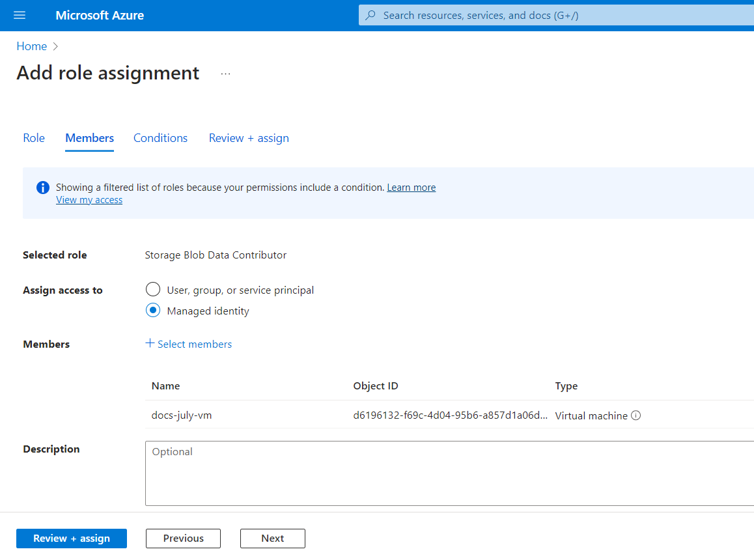Click the info icon beside Virtual machine

point(636,415)
